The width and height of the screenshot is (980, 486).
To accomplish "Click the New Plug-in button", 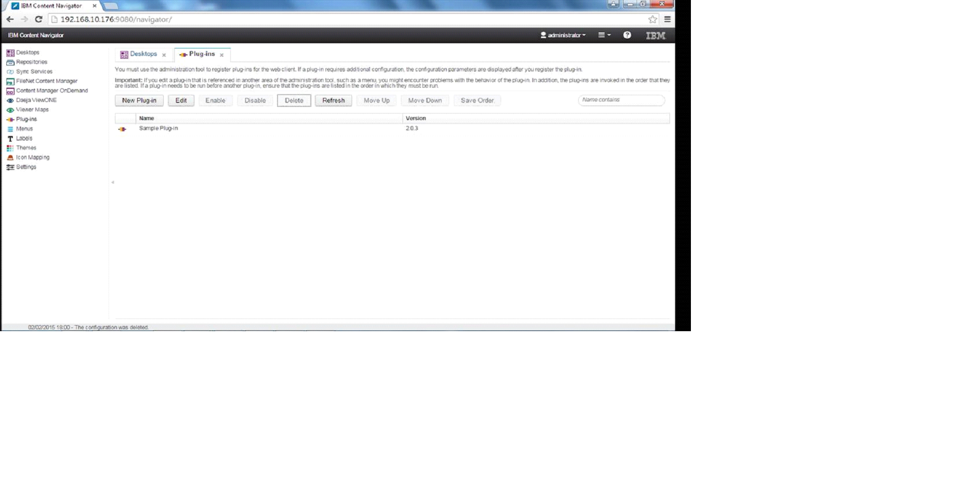I will tap(139, 100).
